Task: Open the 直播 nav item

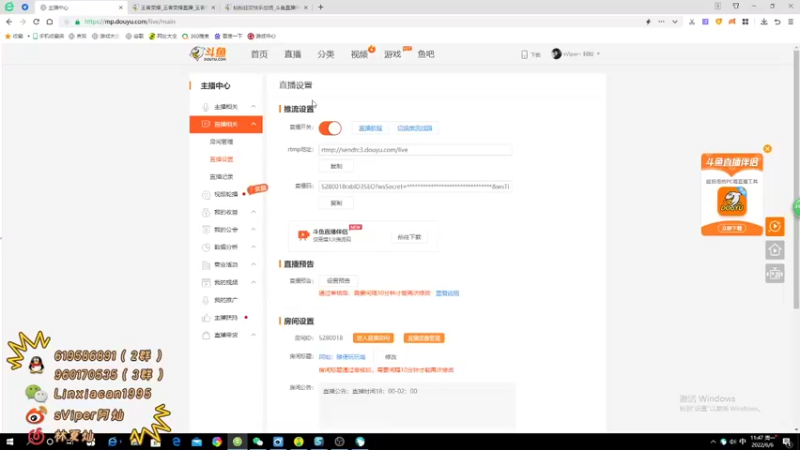Action: pyautogui.click(x=292, y=54)
